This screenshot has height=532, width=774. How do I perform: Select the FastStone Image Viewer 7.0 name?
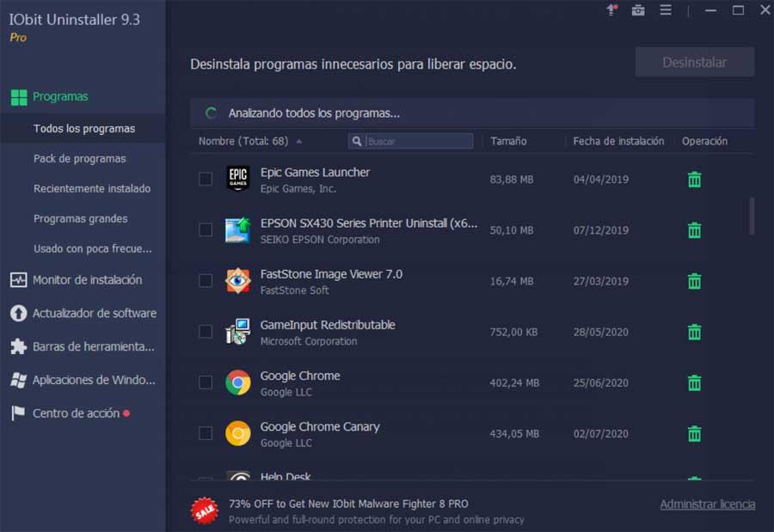point(331,274)
